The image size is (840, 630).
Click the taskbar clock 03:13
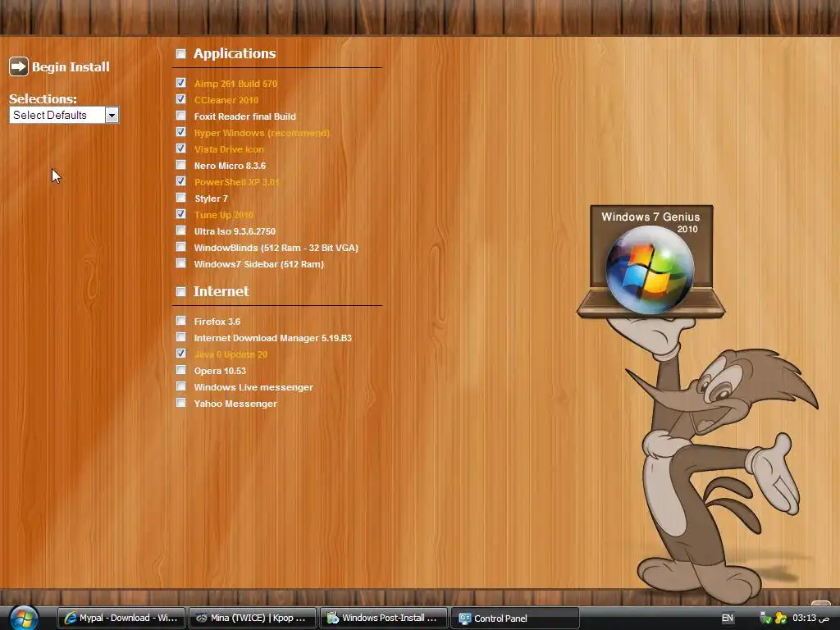[x=810, y=618]
